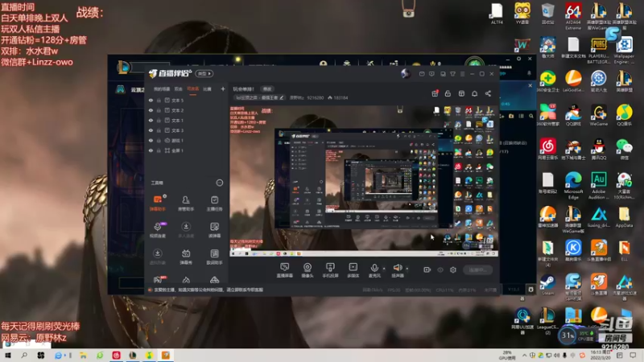Open the 房管助手 tool
The image size is (644, 362).
coord(186,203)
